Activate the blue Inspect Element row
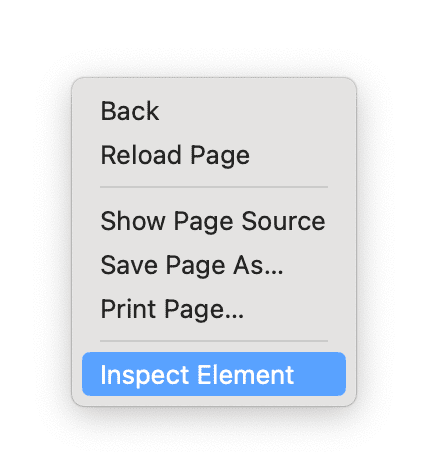422x472 pixels. [214, 374]
